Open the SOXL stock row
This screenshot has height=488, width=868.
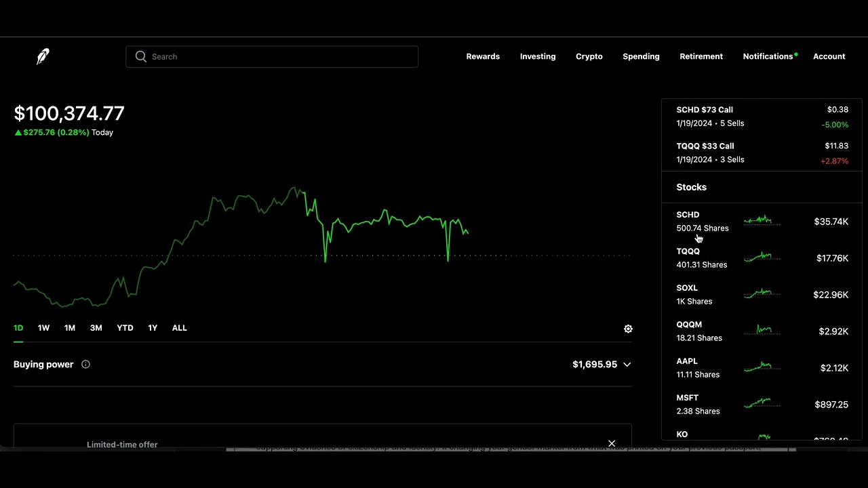click(x=762, y=295)
